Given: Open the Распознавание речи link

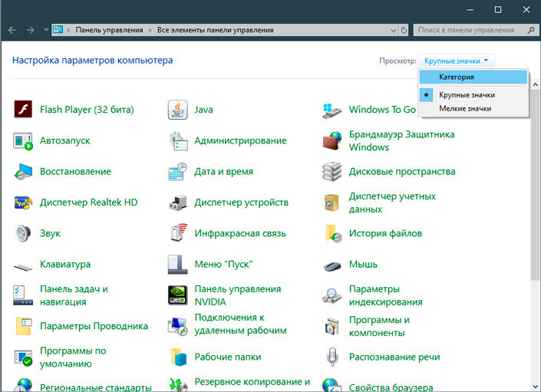Looking at the screenshot, I should [x=394, y=357].
